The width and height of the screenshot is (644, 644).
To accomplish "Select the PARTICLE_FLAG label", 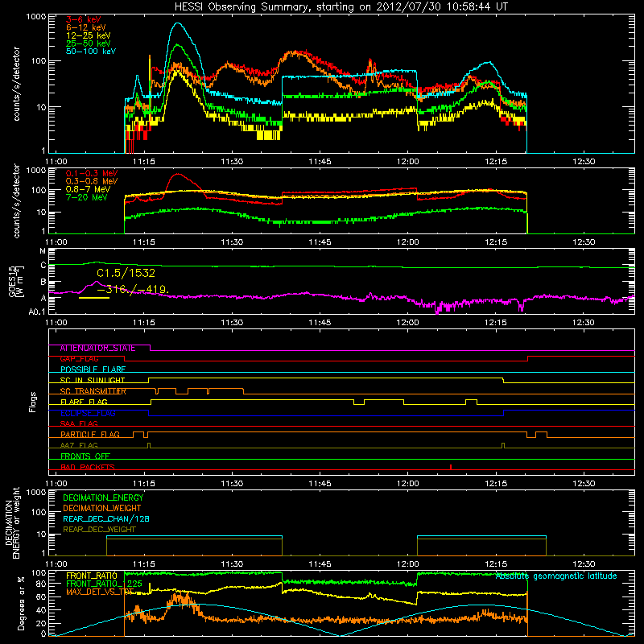I will coord(90,435).
